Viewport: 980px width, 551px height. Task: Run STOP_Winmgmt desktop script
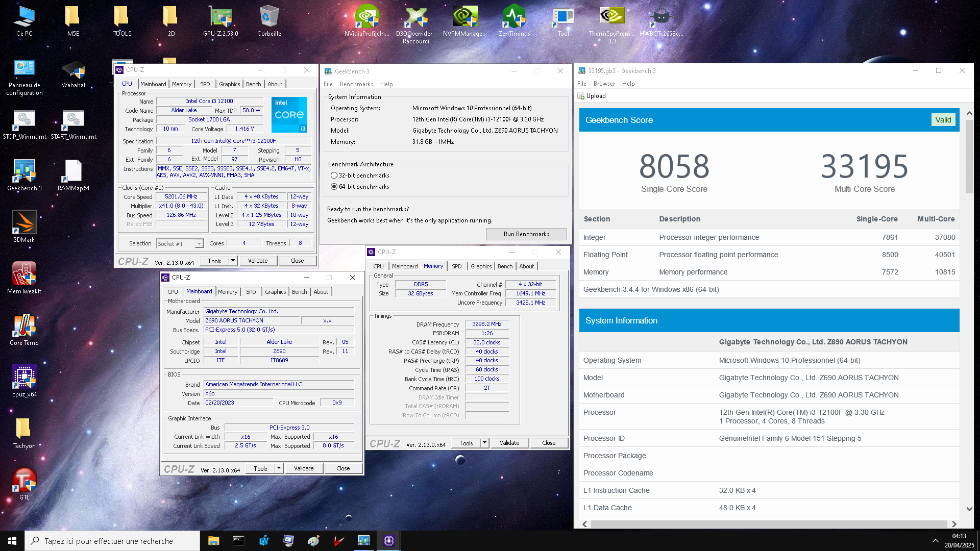(24, 125)
